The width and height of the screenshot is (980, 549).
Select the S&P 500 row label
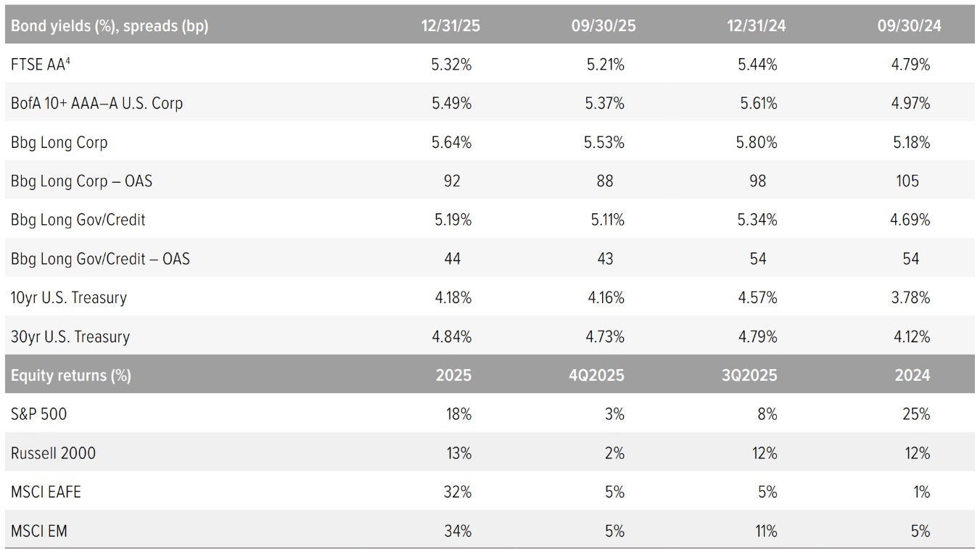coord(39,414)
